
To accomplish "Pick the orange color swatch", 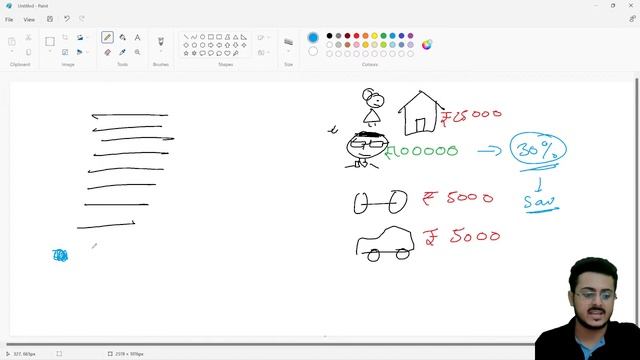I will tap(365, 36).
